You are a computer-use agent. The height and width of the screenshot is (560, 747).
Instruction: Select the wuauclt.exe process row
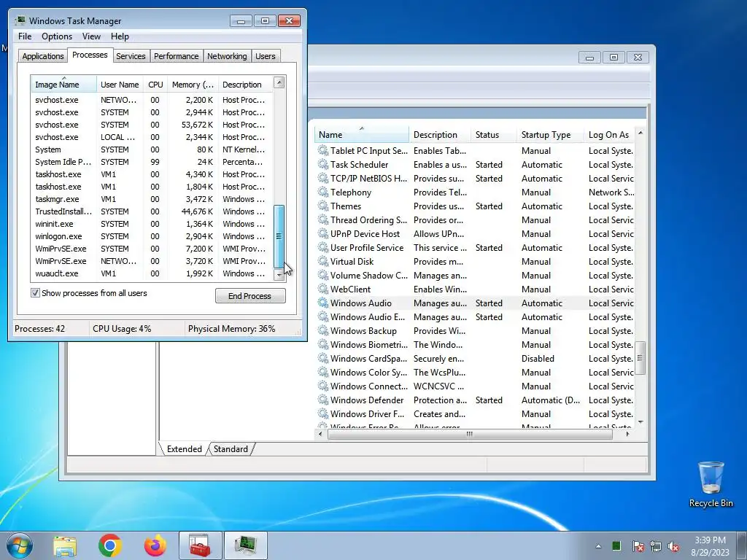[152, 273]
